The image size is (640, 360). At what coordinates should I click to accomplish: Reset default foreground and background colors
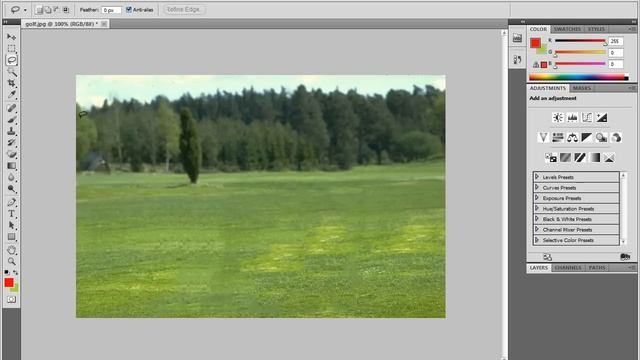tap(7, 272)
